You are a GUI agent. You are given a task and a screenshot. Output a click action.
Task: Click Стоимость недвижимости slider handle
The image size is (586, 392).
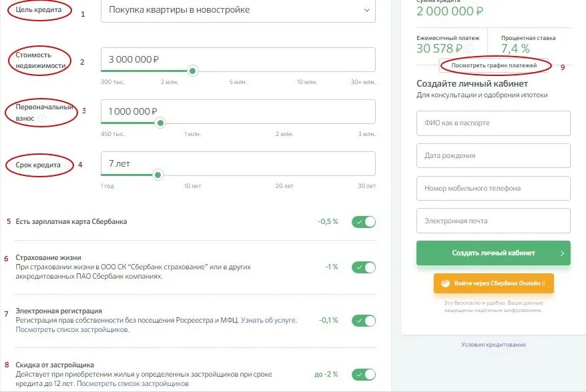pyautogui.click(x=192, y=71)
